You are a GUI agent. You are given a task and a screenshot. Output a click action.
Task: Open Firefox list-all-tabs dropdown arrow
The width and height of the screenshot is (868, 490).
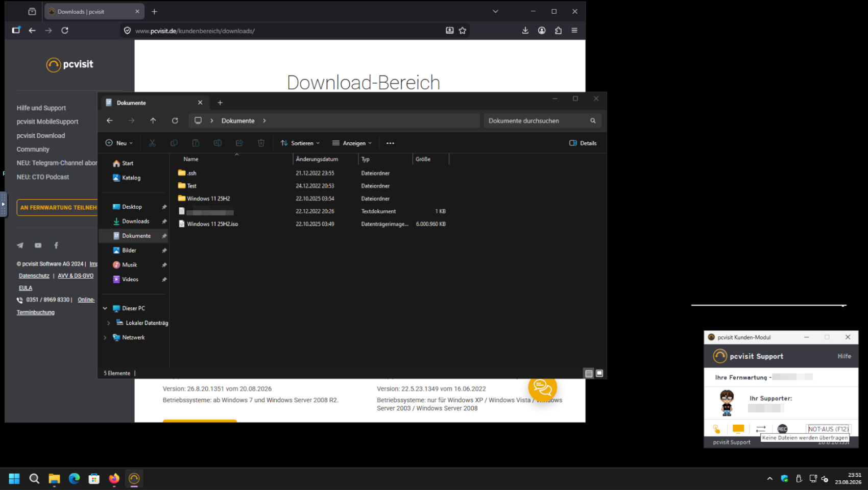(495, 11)
